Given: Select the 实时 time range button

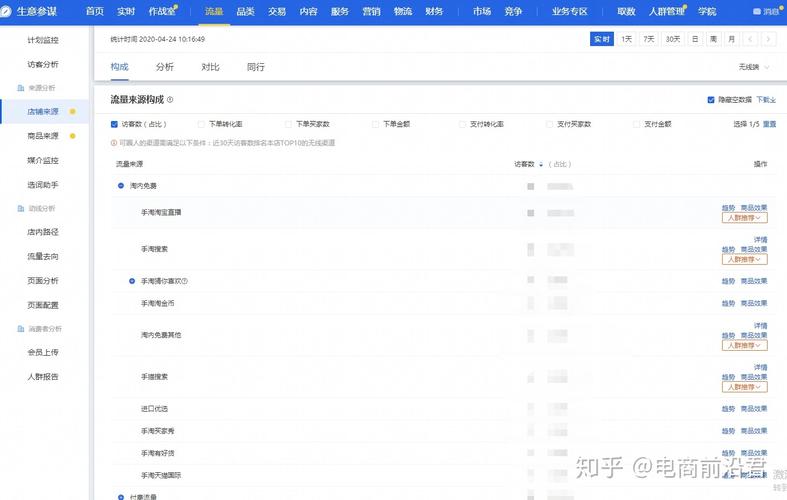Looking at the screenshot, I should click(x=602, y=39).
